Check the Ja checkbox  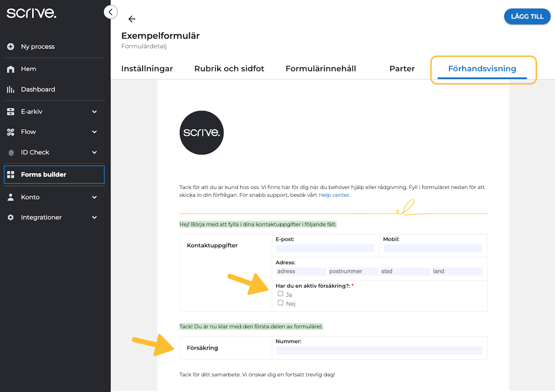point(281,294)
